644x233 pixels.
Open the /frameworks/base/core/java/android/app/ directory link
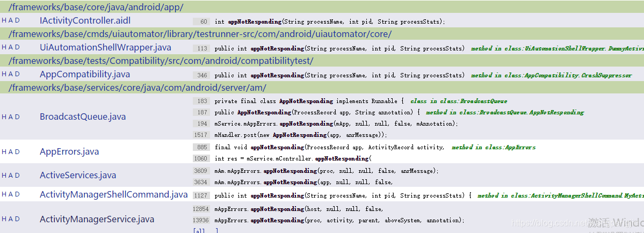tap(96, 7)
